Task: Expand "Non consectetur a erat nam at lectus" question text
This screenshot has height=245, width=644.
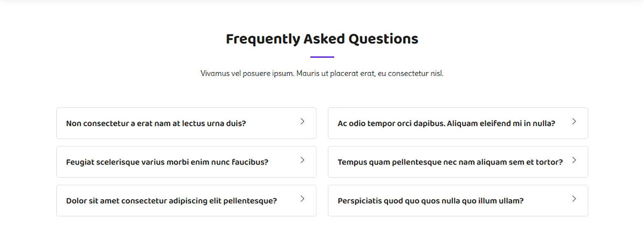Action: tap(156, 123)
